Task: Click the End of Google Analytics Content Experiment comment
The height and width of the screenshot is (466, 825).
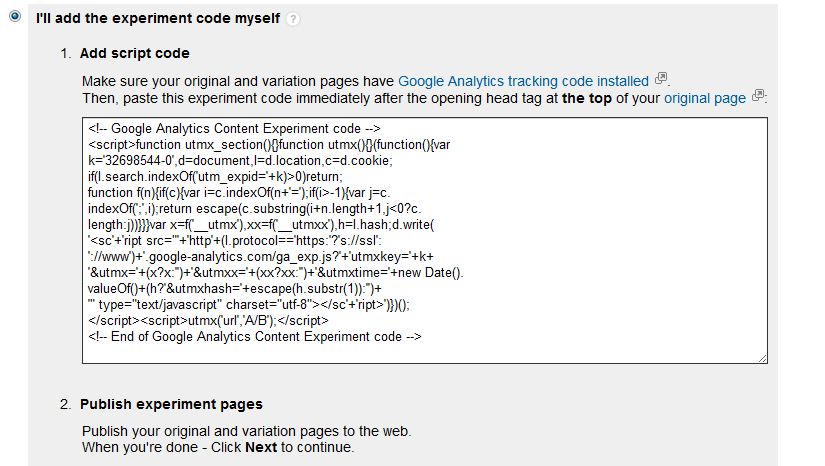Action: (x=255, y=337)
